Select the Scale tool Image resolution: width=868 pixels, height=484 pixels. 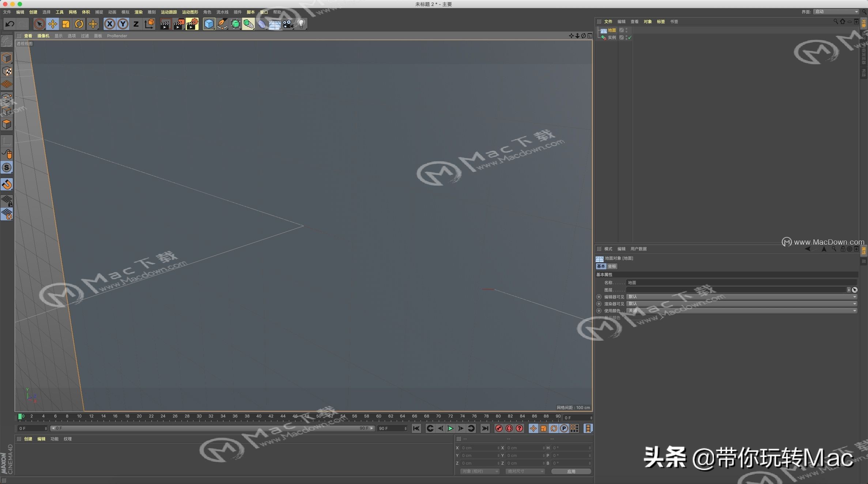(x=66, y=24)
